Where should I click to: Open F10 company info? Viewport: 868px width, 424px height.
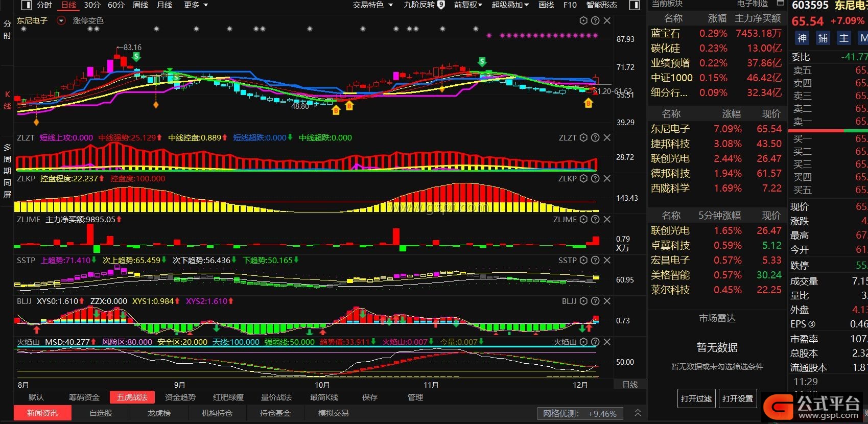point(570,5)
